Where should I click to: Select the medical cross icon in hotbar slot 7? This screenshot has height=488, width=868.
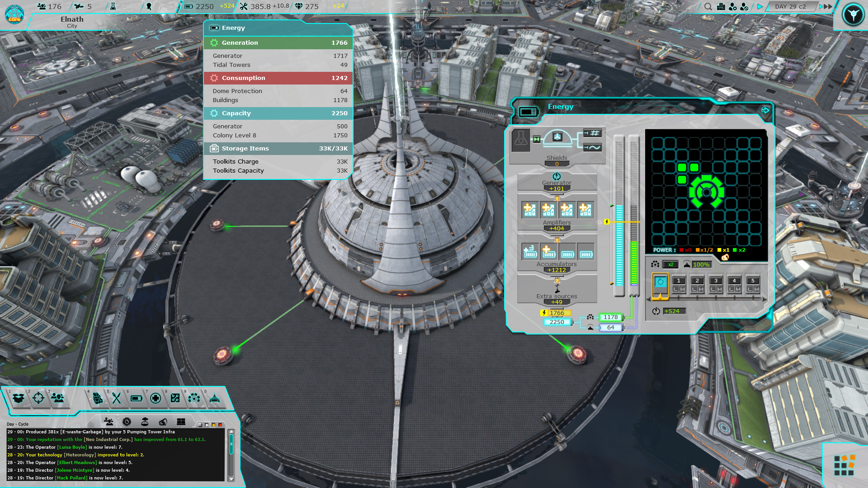[156, 398]
